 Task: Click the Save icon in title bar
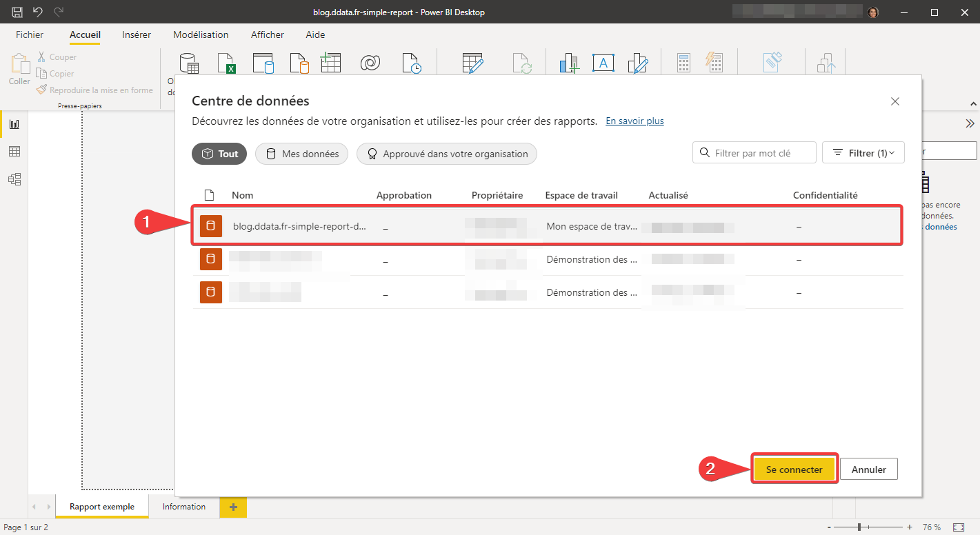(x=17, y=12)
